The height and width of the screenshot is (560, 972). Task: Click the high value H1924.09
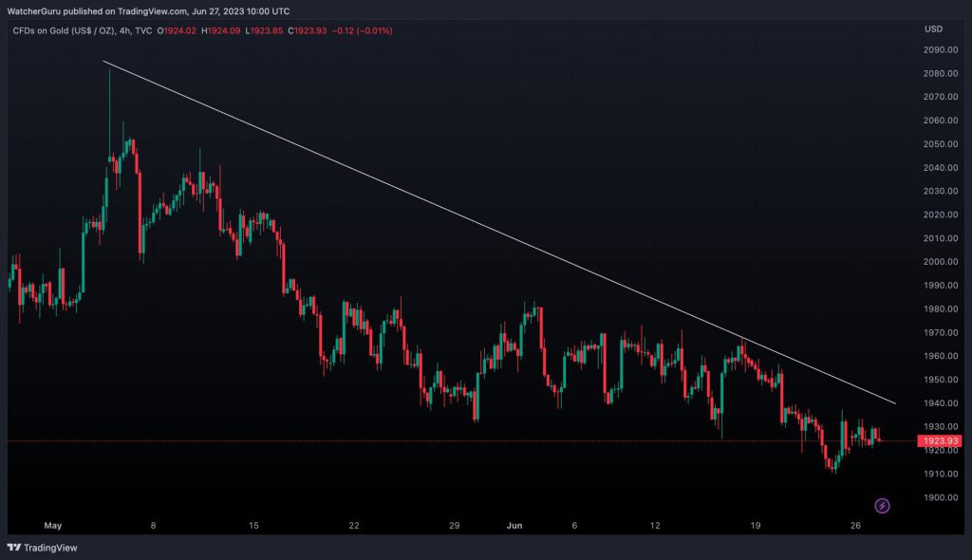(220, 30)
